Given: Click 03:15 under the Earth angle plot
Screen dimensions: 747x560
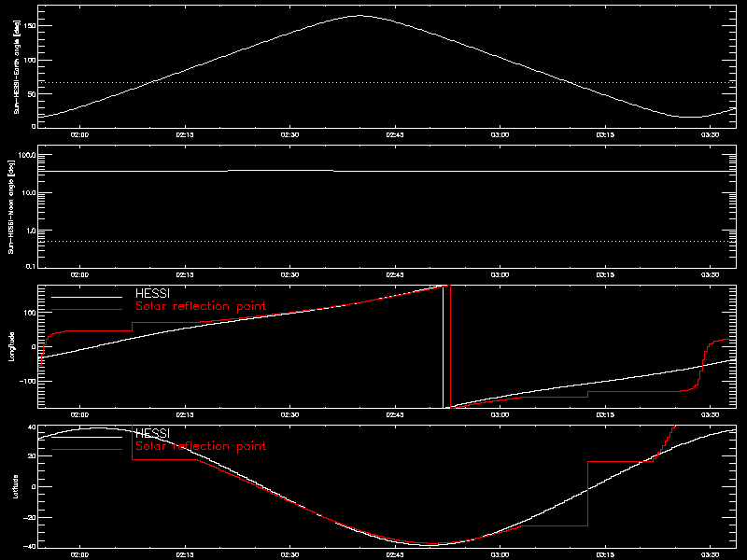Looking at the screenshot, I should coord(605,134).
